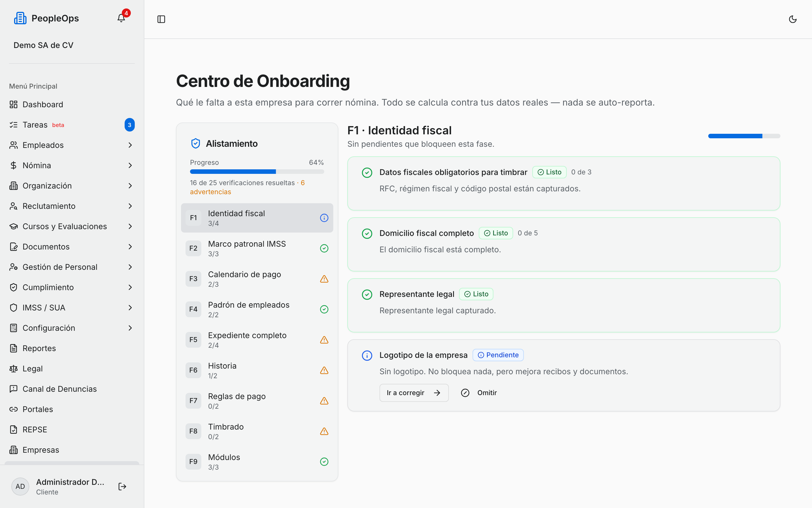Viewport: 812px width, 508px height.
Task: Expand the Cumplimiento submenu chevron
Action: [x=130, y=287]
